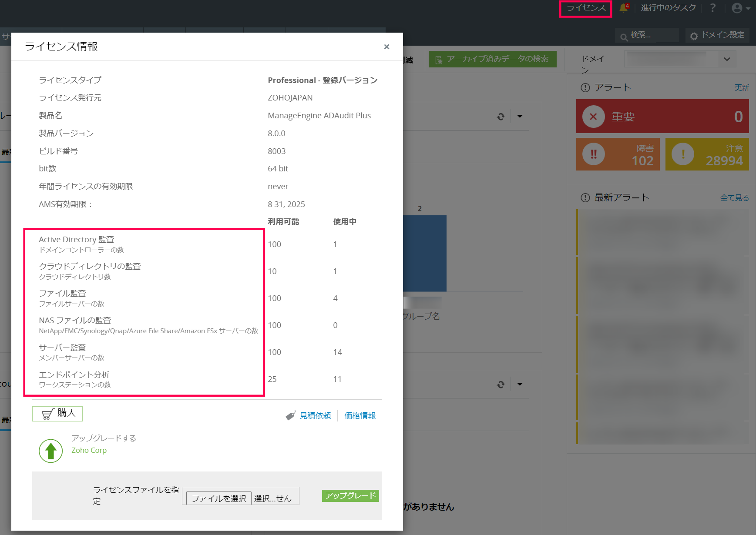
Task: Select the never expiry value
Action: pyautogui.click(x=278, y=187)
